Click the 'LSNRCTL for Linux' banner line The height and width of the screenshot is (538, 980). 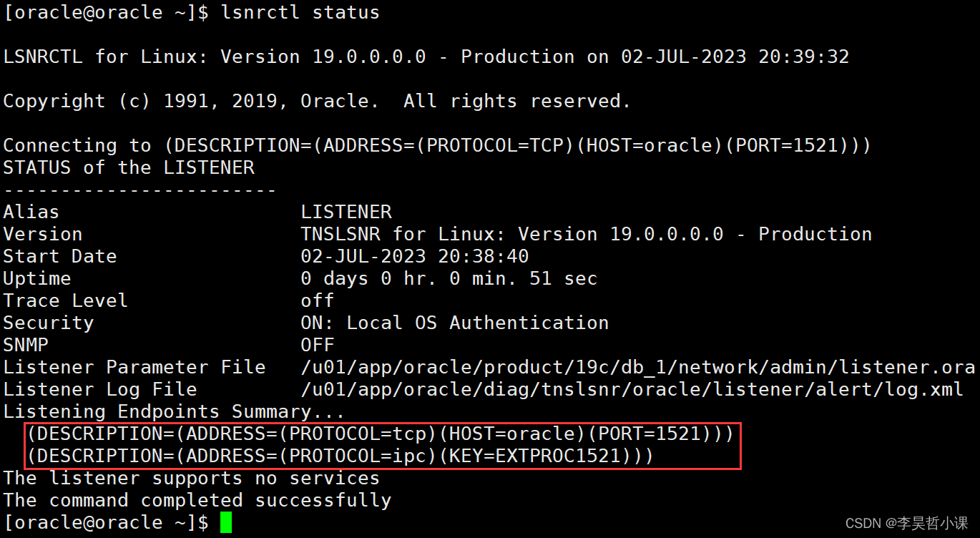pos(426,57)
